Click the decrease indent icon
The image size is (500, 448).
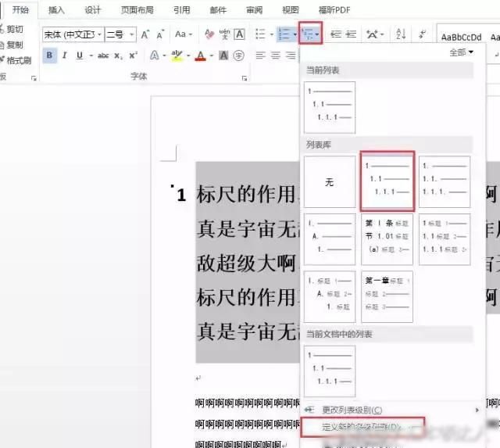pos(337,34)
